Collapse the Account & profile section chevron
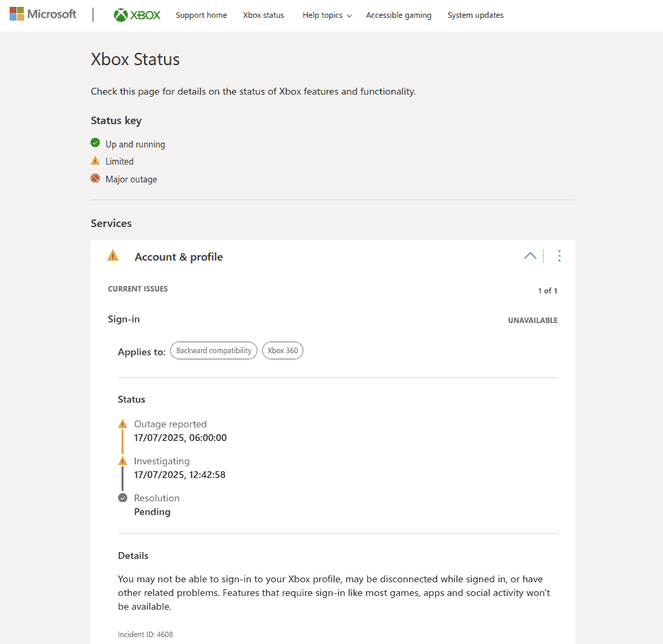Viewport: 663px width, 644px height. 530,256
